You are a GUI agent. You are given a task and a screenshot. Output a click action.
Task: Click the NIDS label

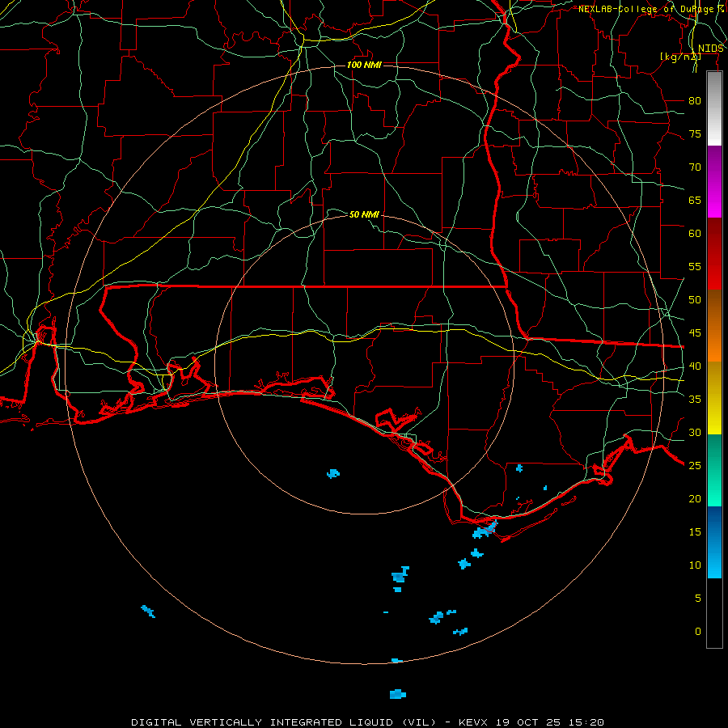(711, 49)
